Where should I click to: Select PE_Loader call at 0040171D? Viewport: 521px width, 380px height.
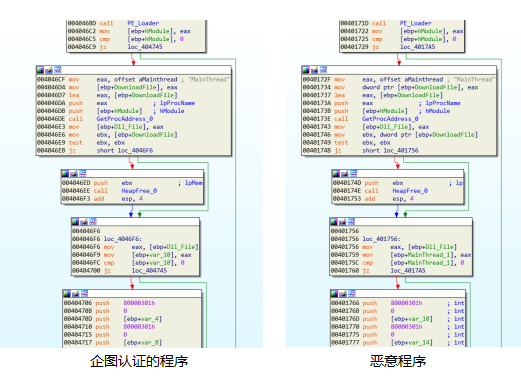pyautogui.click(x=386, y=23)
